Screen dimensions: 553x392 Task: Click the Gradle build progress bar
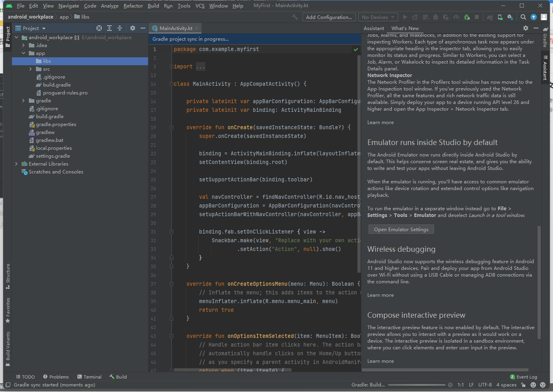click(417, 384)
